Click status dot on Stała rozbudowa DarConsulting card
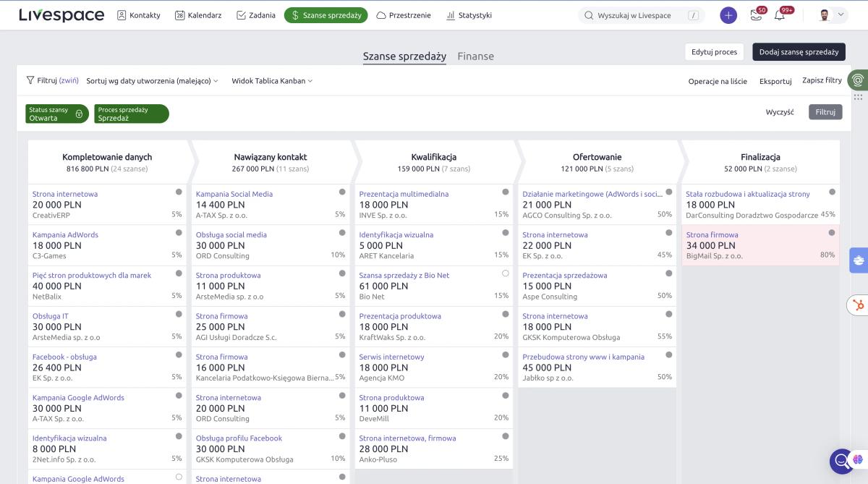 point(832,192)
